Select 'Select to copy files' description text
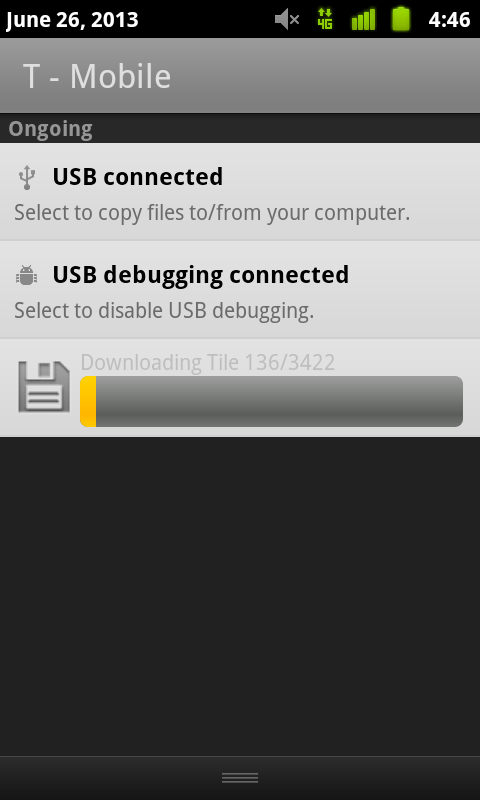The height and width of the screenshot is (800, 480). (x=212, y=213)
